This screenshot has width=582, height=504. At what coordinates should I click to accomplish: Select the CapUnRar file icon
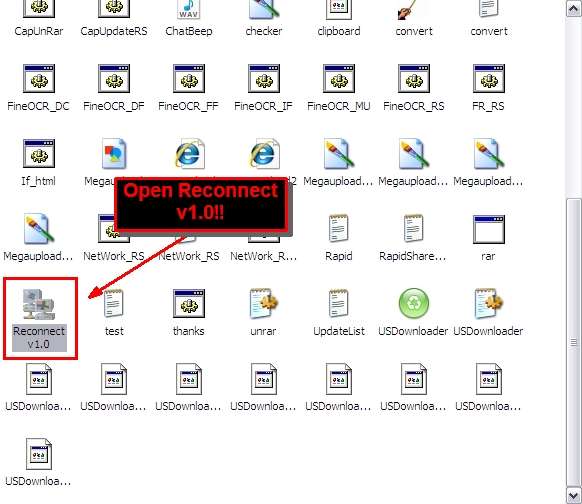[39, 9]
